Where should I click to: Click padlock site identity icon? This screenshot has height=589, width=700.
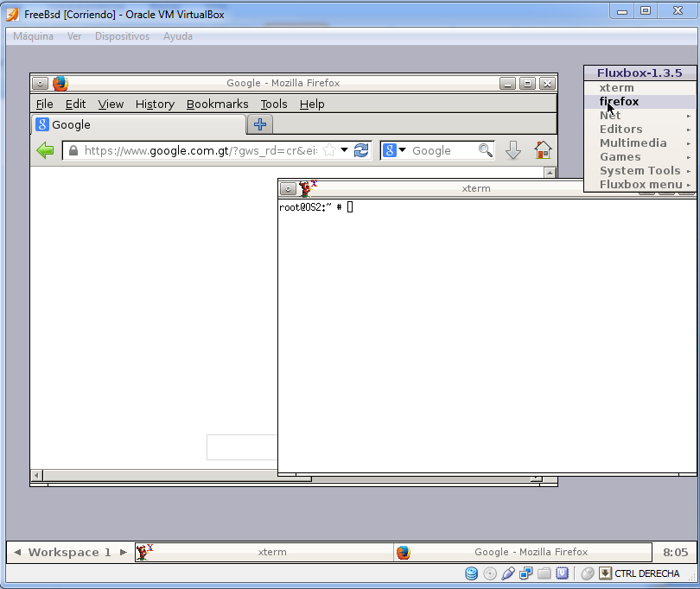pos(73,150)
